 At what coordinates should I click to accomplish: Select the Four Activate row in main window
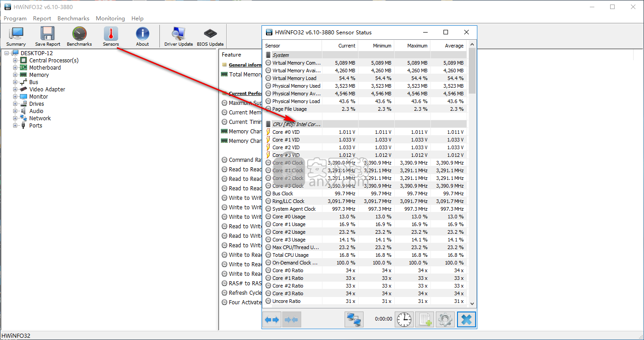(241, 302)
